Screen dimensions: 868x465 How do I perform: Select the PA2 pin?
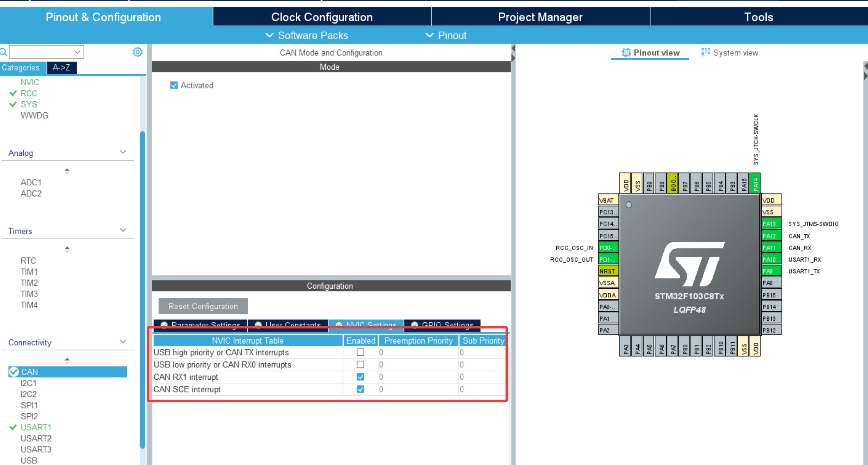tap(608, 330)
